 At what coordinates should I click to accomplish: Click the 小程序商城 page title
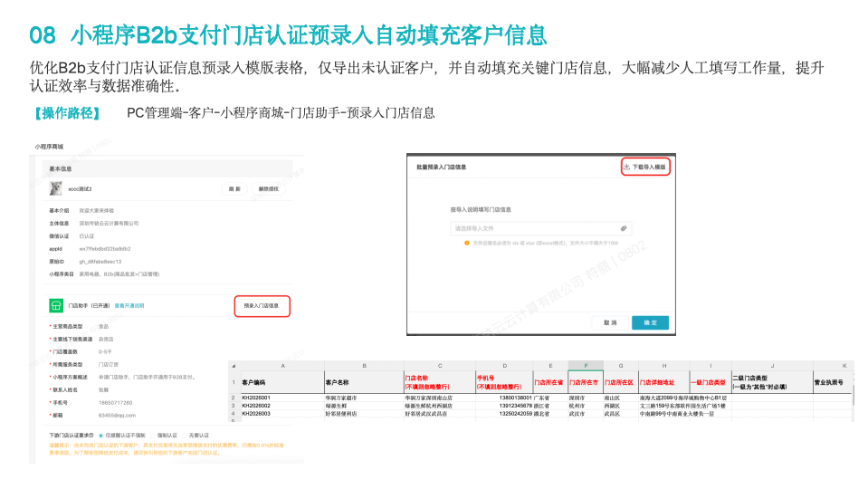click(x=49, y=147)
